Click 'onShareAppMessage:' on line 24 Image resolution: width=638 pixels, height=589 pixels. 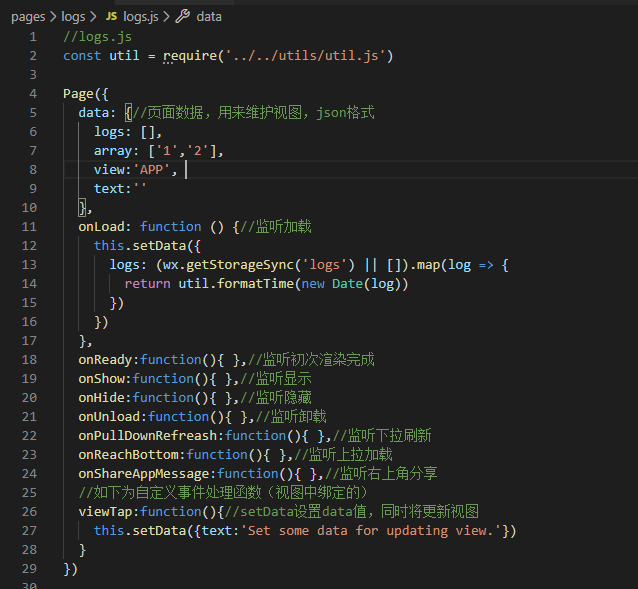pos(147,473)
